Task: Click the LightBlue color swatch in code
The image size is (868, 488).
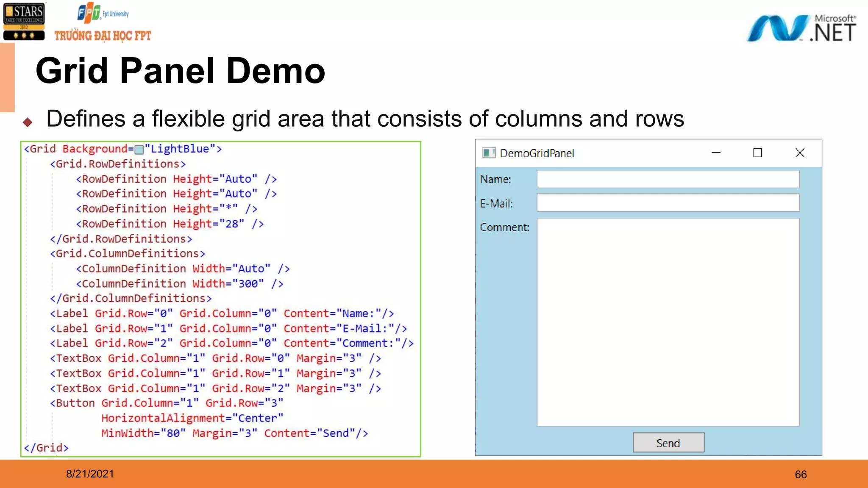Action: pos(139,150)
